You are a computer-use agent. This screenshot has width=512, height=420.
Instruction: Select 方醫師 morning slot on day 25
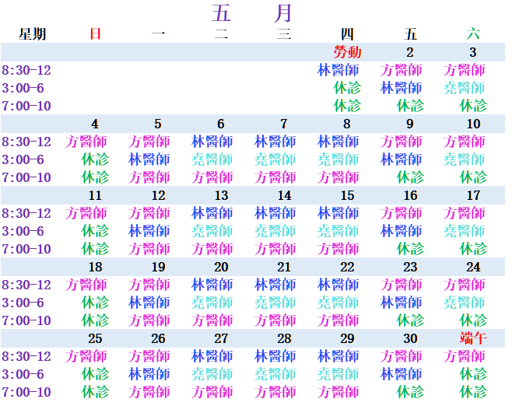(86, 356)
